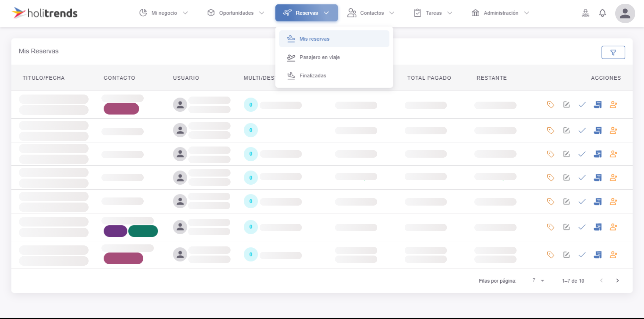Expand the Contactos chevron arrow
644x319 pixels.
(392, 13)
